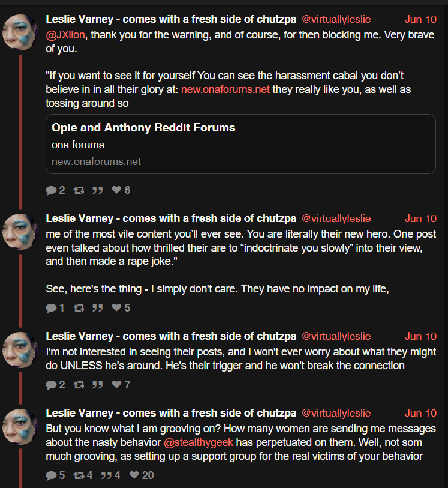This screenshot has height=488, width=448.
Task: Open the @JXilon mention link
Action: point(65,35)
